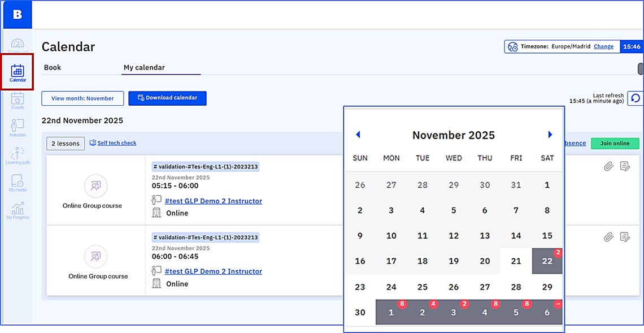This screenshot has height=333, width=644.
Task: Open My media in the sidebar
Action: [x=18, y=183]
